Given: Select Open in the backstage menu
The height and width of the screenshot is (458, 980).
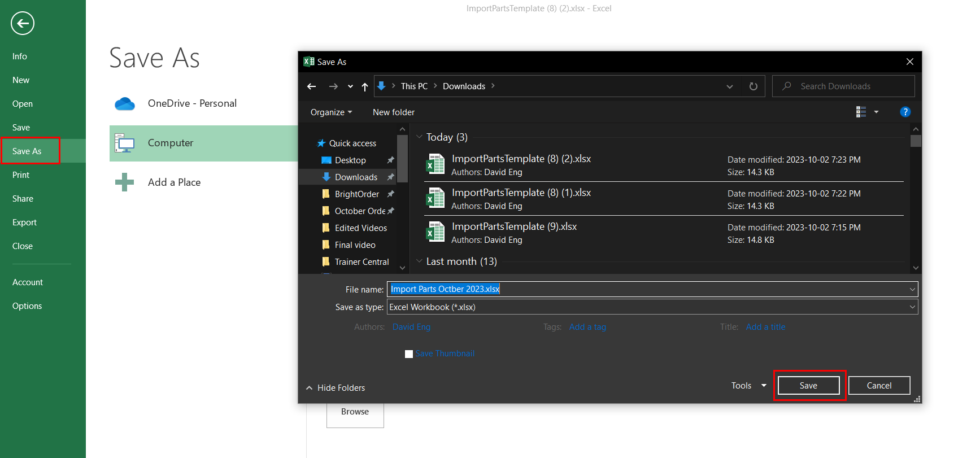Looking at the screenshot, I should click(23, 104).
